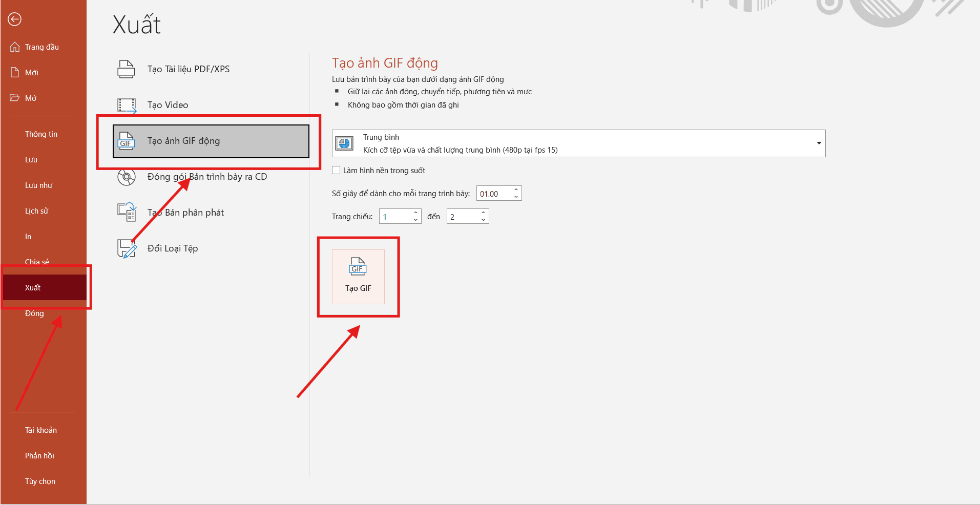980x505 pixels.
Task: Switch to the Thông tin section
Action: point(41,134)
